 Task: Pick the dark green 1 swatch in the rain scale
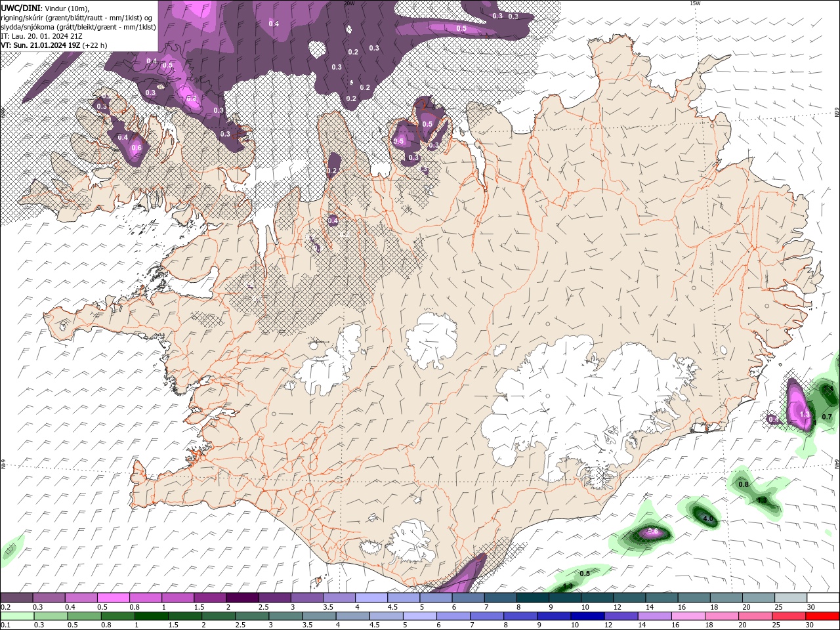(151, 616)
